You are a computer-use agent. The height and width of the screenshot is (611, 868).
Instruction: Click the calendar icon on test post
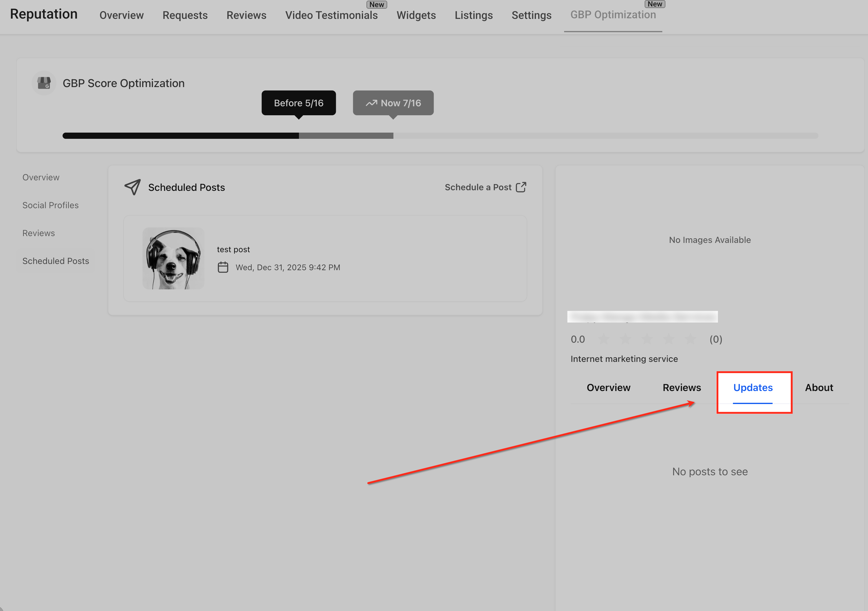click(x=223, y=267)
